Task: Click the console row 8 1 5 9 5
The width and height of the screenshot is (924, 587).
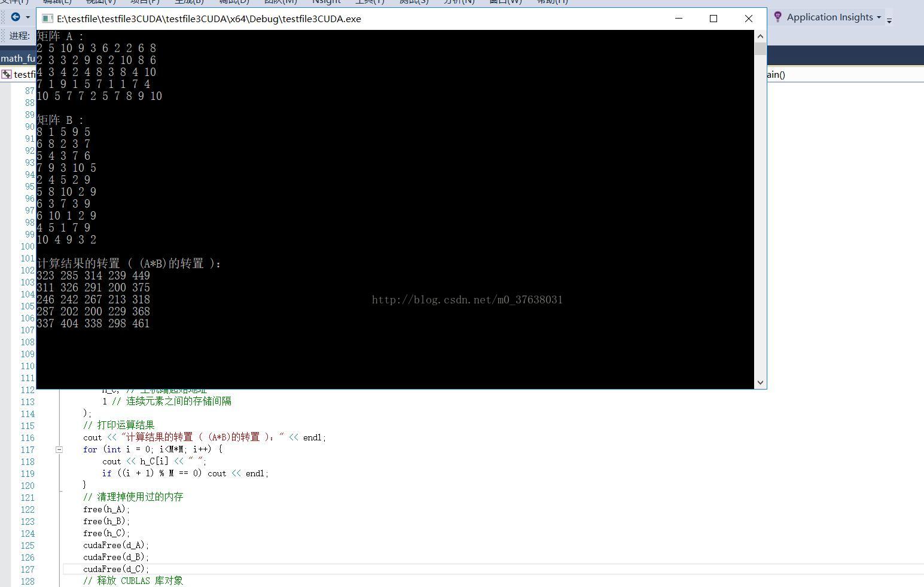Action: (63, 132)
